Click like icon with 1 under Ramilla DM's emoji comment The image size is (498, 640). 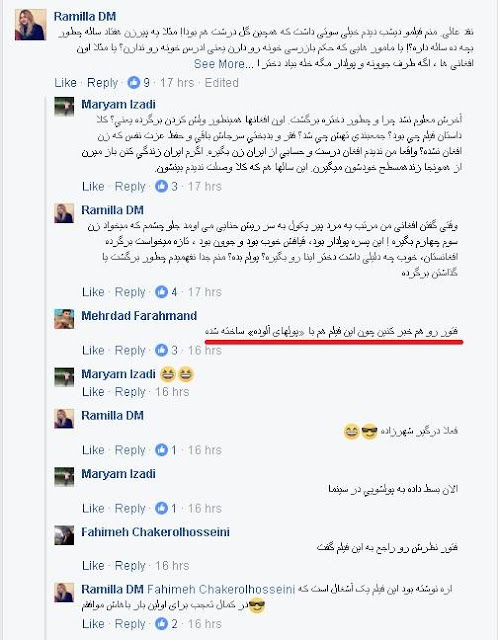point(162,450)
